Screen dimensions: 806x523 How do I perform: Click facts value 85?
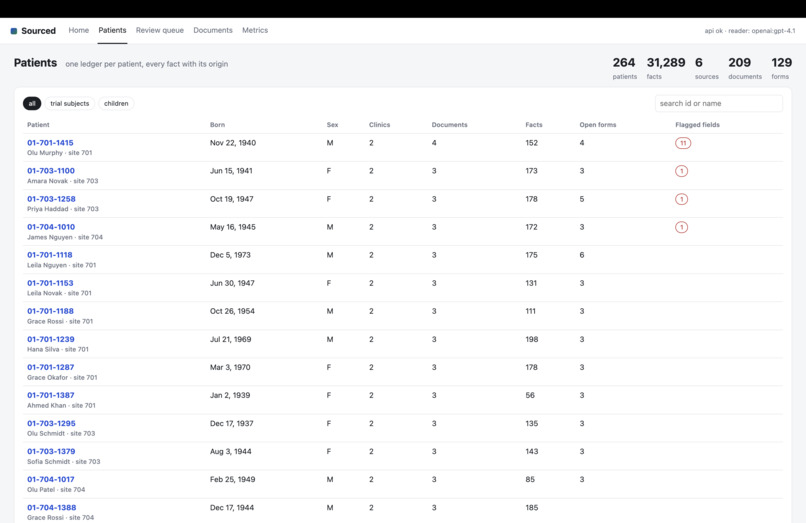(530, 479)
